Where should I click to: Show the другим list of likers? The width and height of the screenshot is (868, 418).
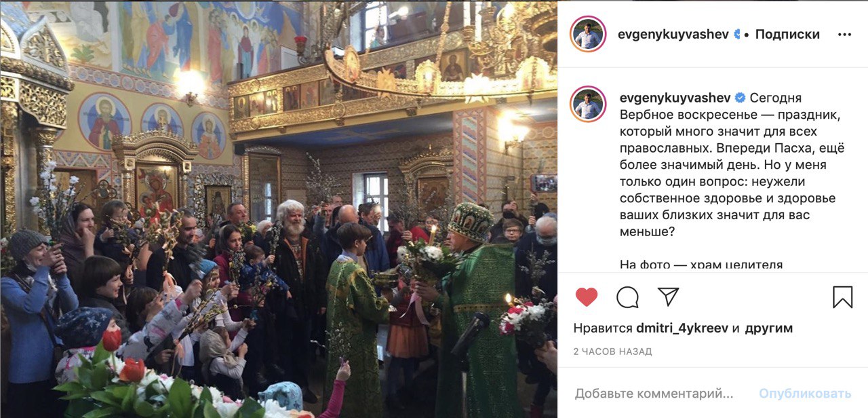point(769,328)
